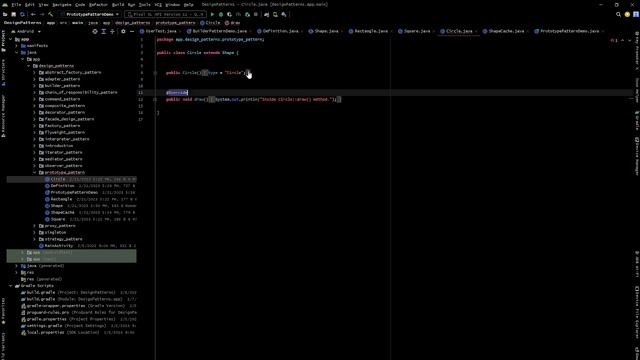Expand the strategy_pattern folder
The image size is (640, 360).
click(x=35, y=239)
